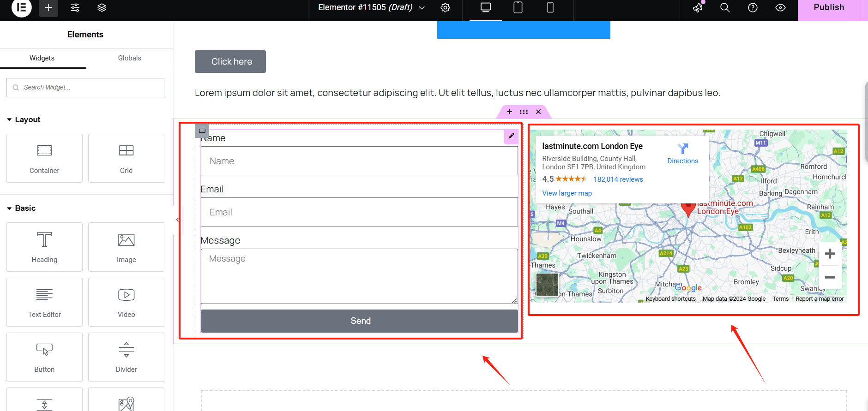This screenshot has width=868, height=411.
Task: Click the Elementor logo icon
Action: [21, 8]
